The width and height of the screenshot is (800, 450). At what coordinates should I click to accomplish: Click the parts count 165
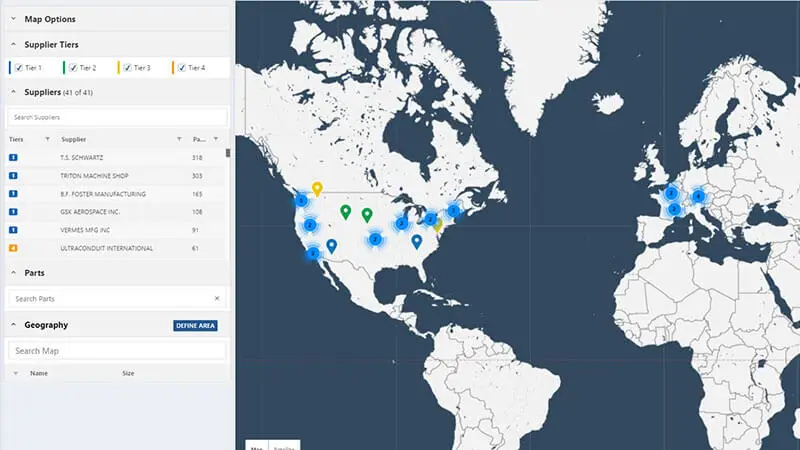click(197, 194)
